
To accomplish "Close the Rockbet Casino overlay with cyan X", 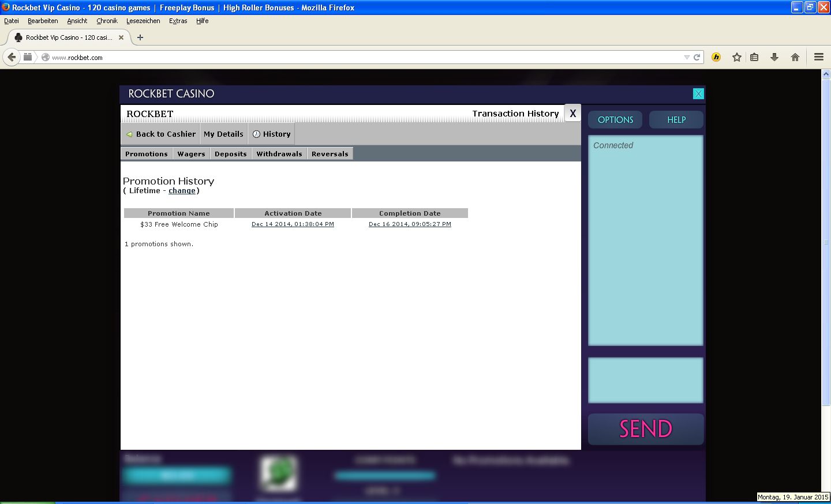I will 698,94.
